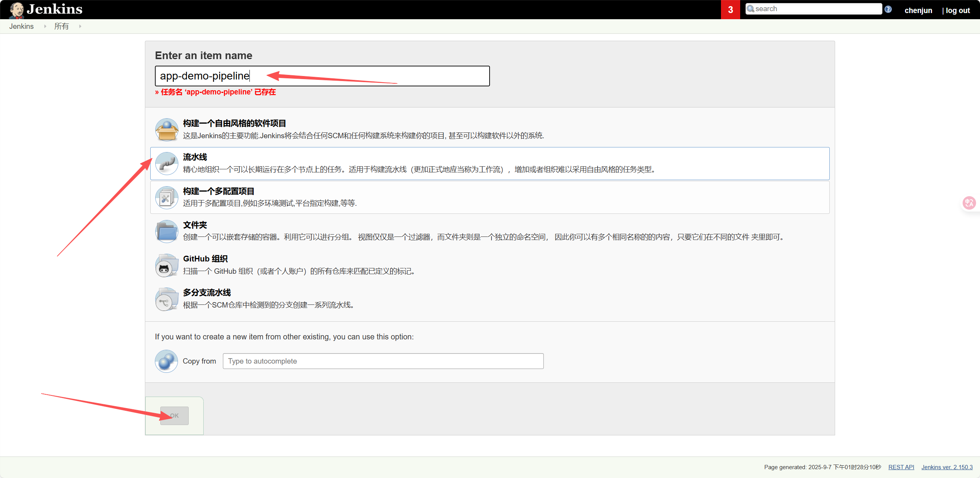This screenshot has height=478, width=980.
Task: Open the Jenkins header title link
Action: 55,9
